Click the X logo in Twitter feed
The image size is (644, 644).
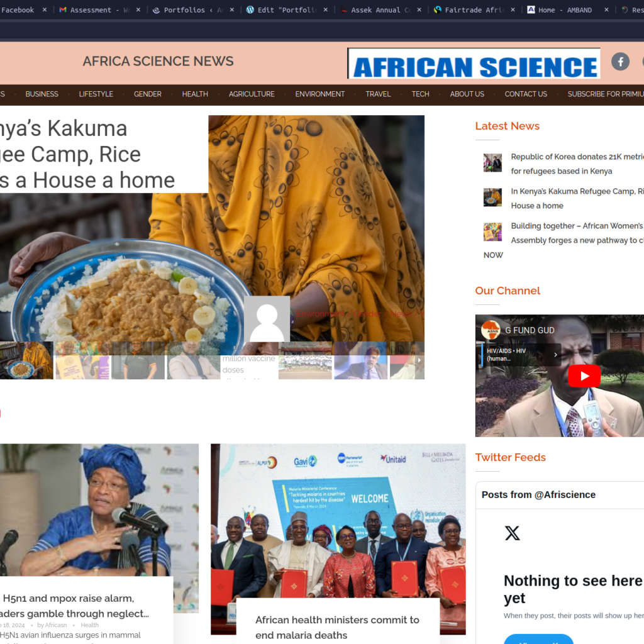click(512, 533)
